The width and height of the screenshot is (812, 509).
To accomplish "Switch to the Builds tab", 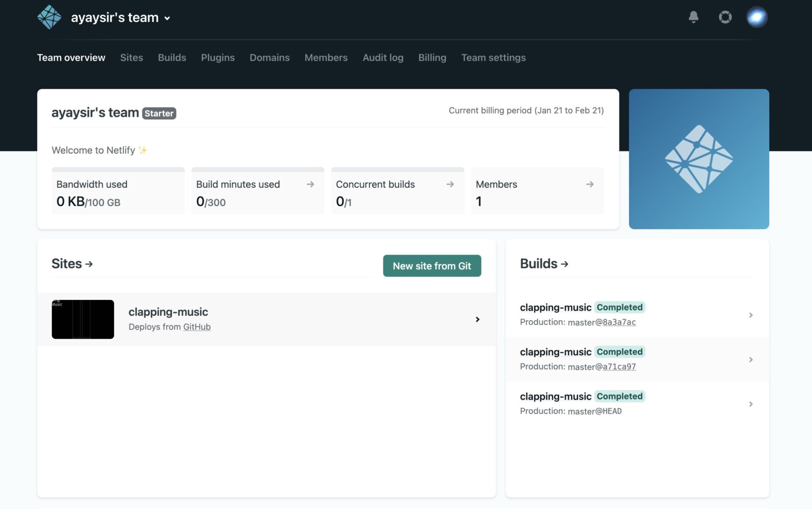I will [x=172, y=58].
